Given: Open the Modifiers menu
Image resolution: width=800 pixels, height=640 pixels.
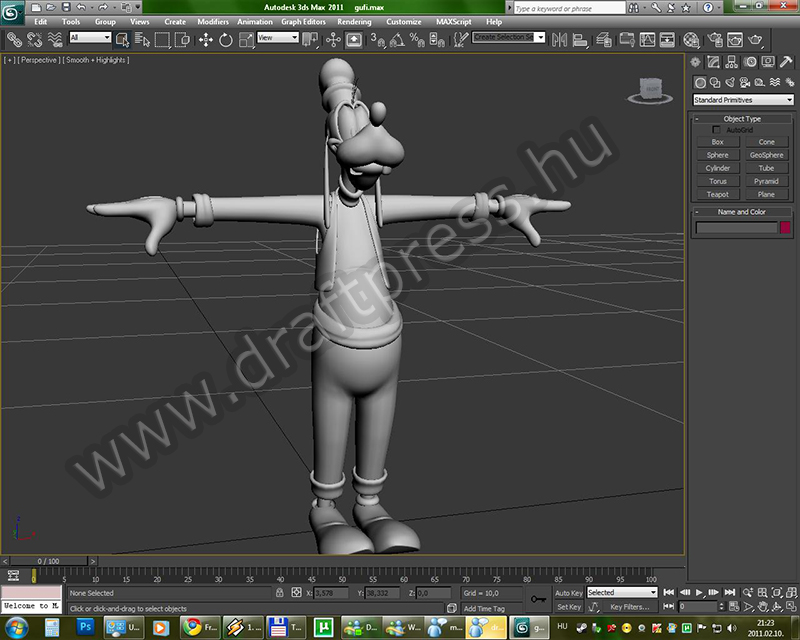Looking at the screenshot, I should tap(213, 21).
